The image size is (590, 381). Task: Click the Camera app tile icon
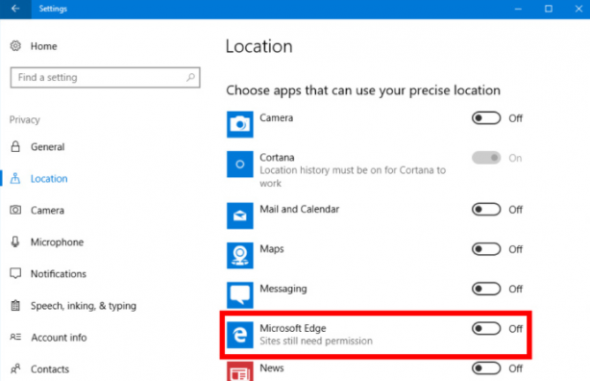[240, 124]
